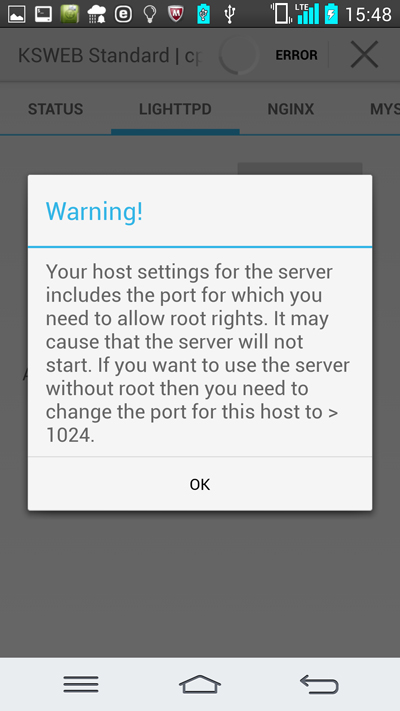Viewport: 400px width, 711px height.
Task: Select the NGINX tab
Action: [291, 109]
